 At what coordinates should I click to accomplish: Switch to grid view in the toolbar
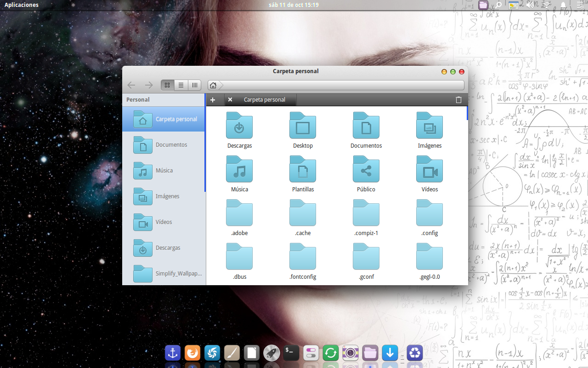pos(167,85)
